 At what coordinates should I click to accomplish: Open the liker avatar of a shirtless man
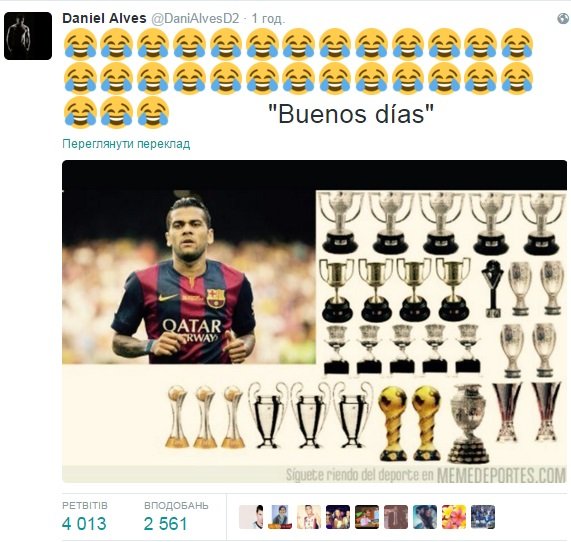[309, 517]
